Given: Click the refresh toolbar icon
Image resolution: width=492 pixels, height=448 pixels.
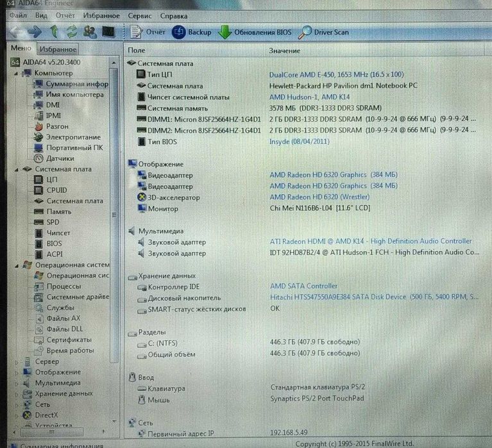Looking at the screenshot, I should click(72, 31).
